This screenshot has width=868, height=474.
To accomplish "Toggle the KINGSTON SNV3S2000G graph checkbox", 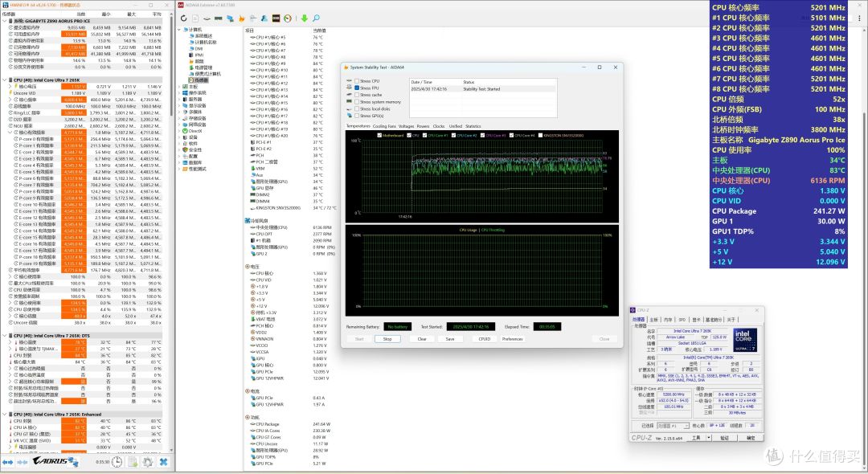I will click(540, 135).
